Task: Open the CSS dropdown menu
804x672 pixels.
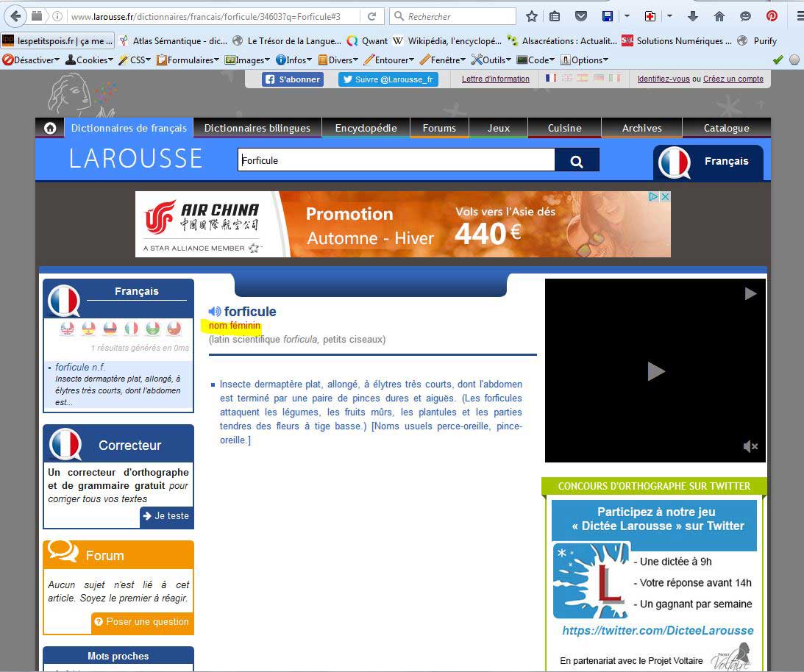Action: pos(135,60)
